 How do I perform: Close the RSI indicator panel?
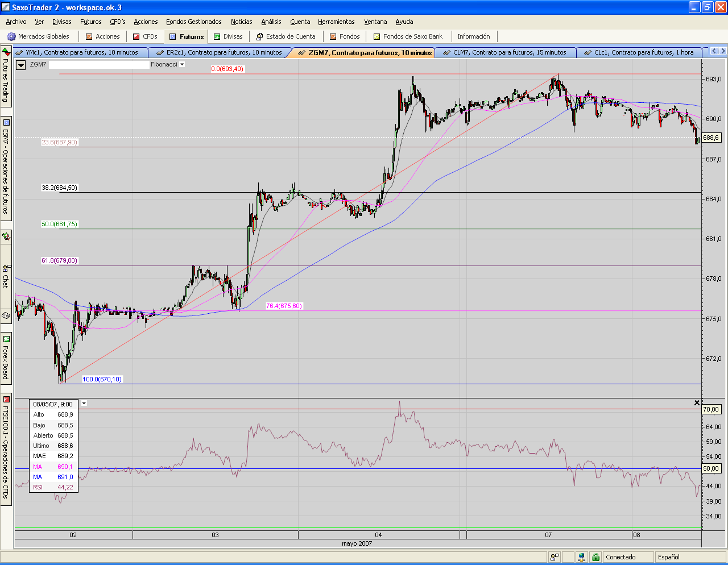pyautogui.click(x=697, y=403)
